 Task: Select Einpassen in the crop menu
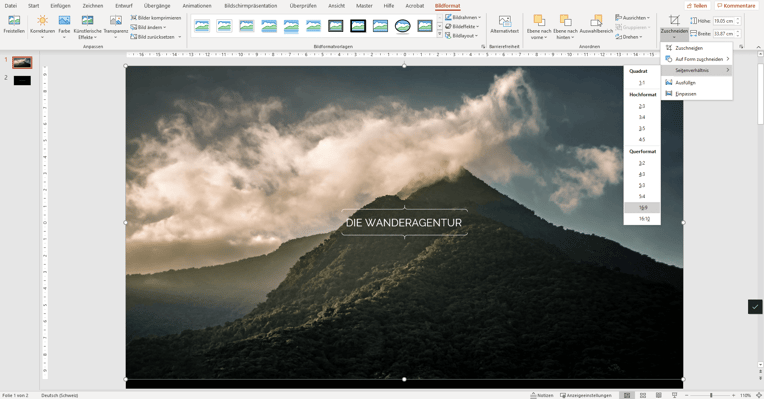(x=696, y=94)
